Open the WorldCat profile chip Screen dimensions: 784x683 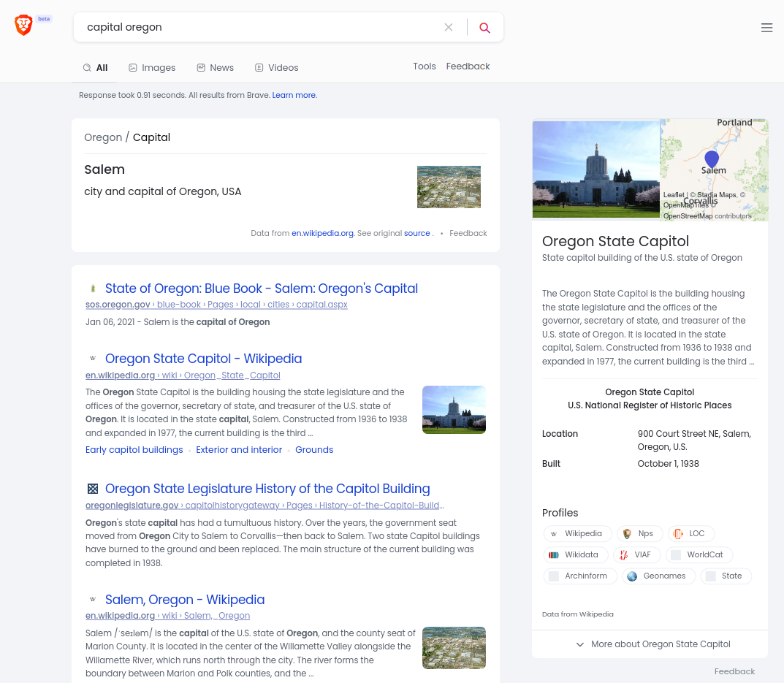(699, 554)
